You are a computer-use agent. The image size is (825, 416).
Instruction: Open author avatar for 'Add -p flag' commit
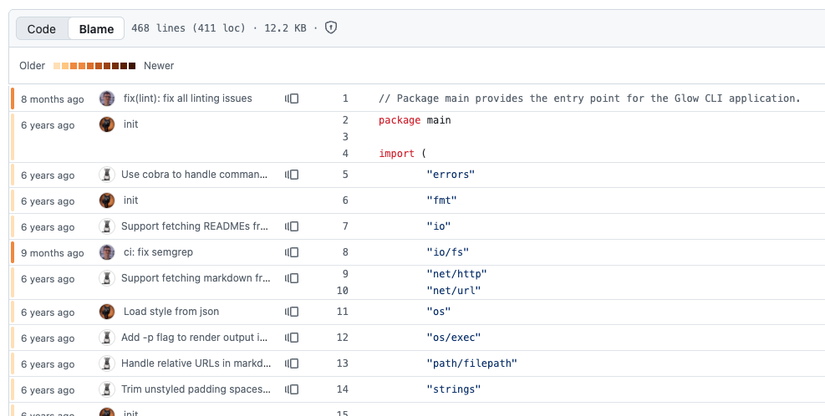point(107,338)
